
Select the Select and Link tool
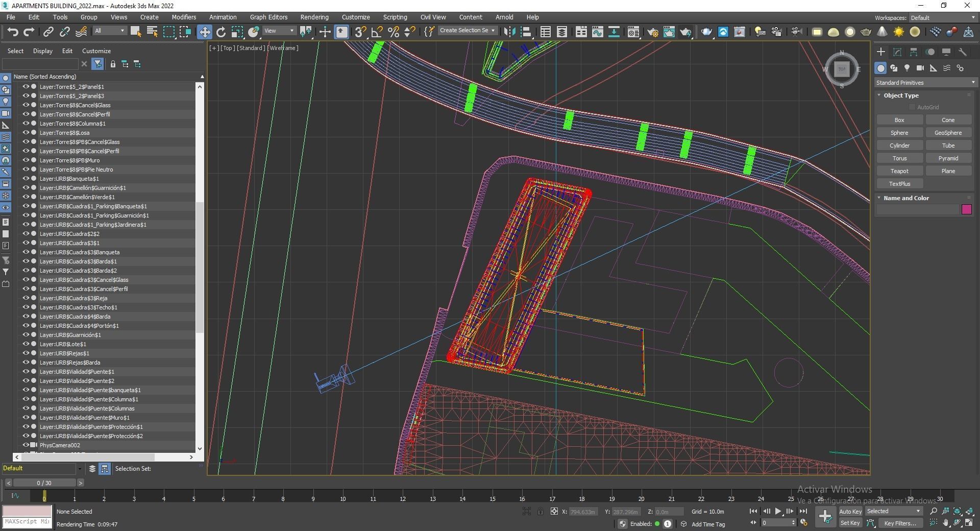coord(48,32)
